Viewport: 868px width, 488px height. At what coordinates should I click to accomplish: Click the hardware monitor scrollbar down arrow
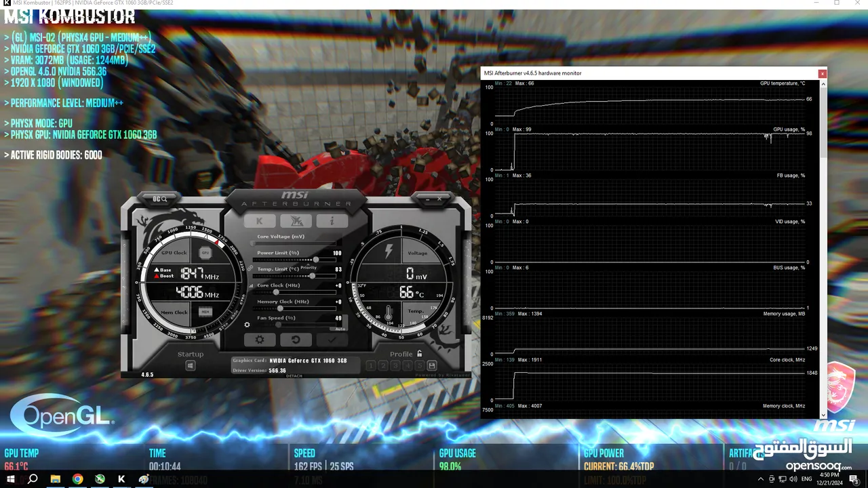tap(824, 415)
